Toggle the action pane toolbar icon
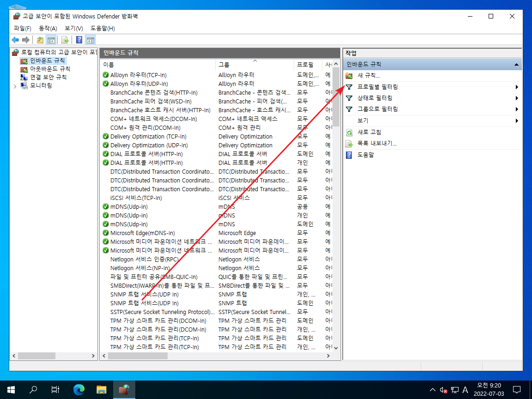The image size is (532, 399). [91, 40]
